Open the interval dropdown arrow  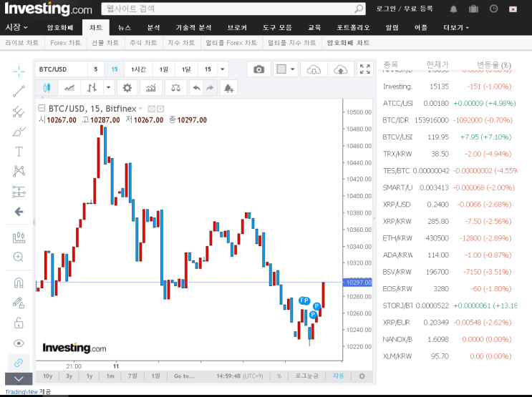point(223,69)
